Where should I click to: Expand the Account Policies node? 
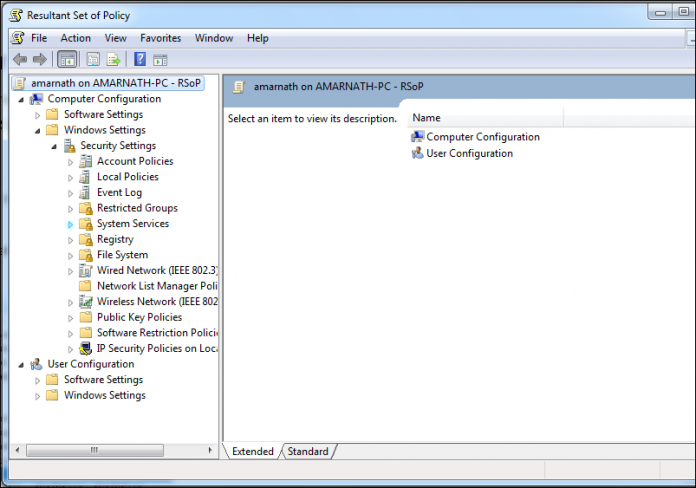click(70, 162)
